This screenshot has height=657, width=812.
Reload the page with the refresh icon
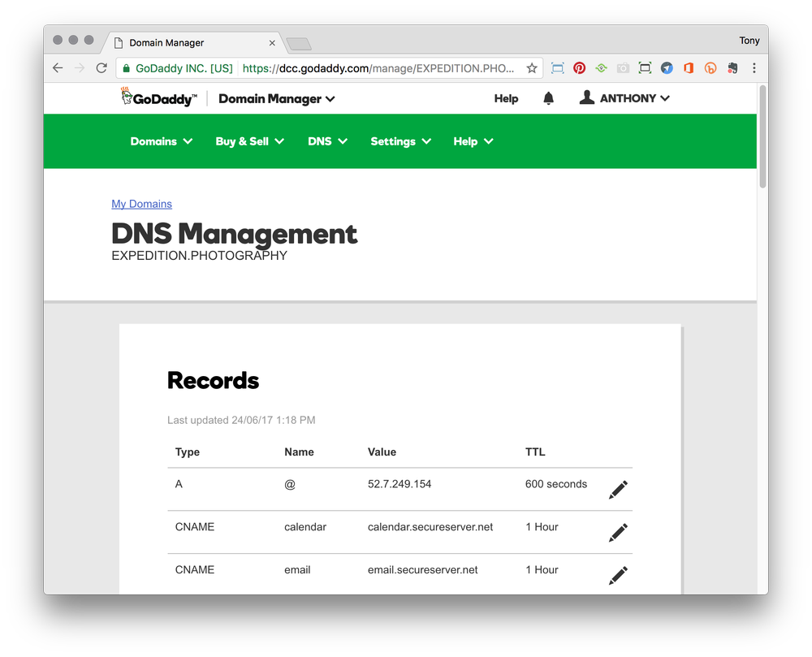tap(101, 68)
